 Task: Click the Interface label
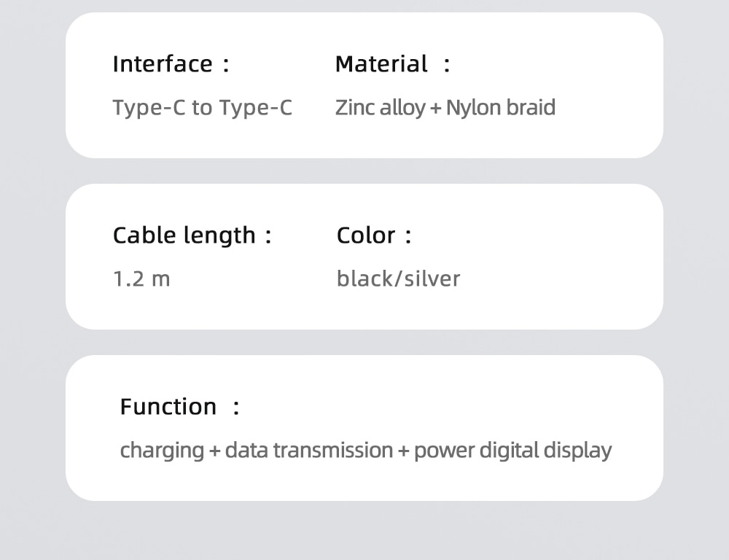coord(163,64)
